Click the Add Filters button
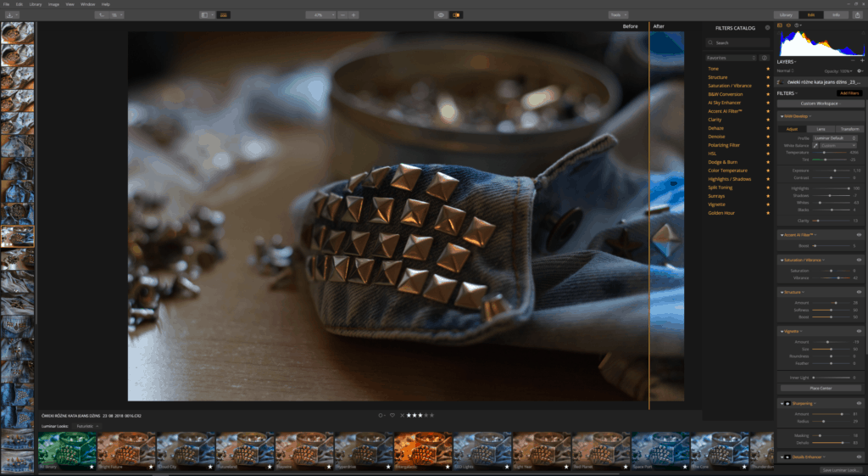The image size is (868, 476). (x=849, y=92)
